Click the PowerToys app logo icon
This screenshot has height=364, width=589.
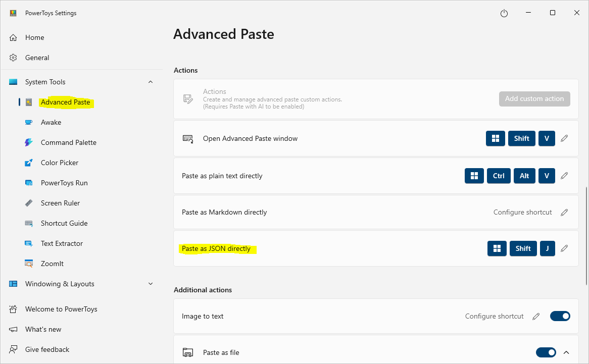click(x=13, y=13)
